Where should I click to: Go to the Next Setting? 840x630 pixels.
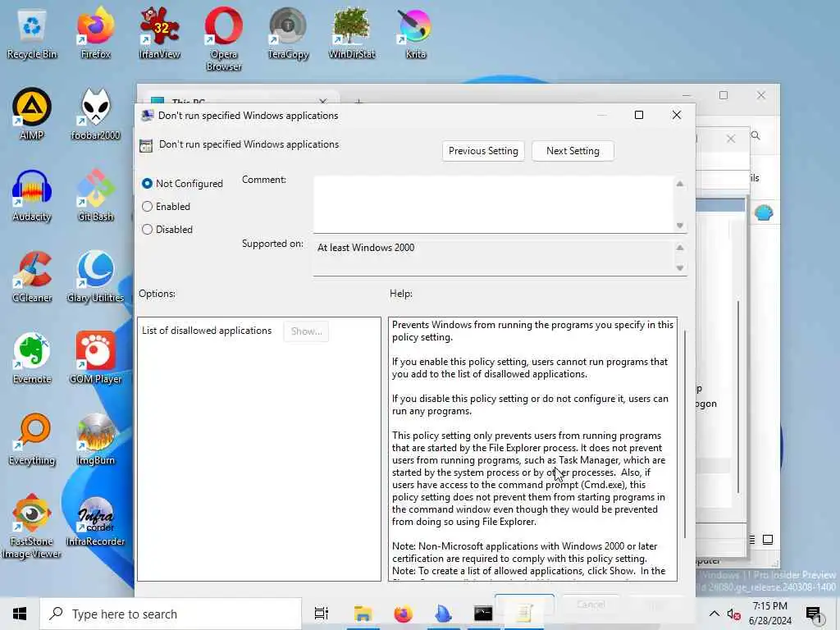(573, 151)
